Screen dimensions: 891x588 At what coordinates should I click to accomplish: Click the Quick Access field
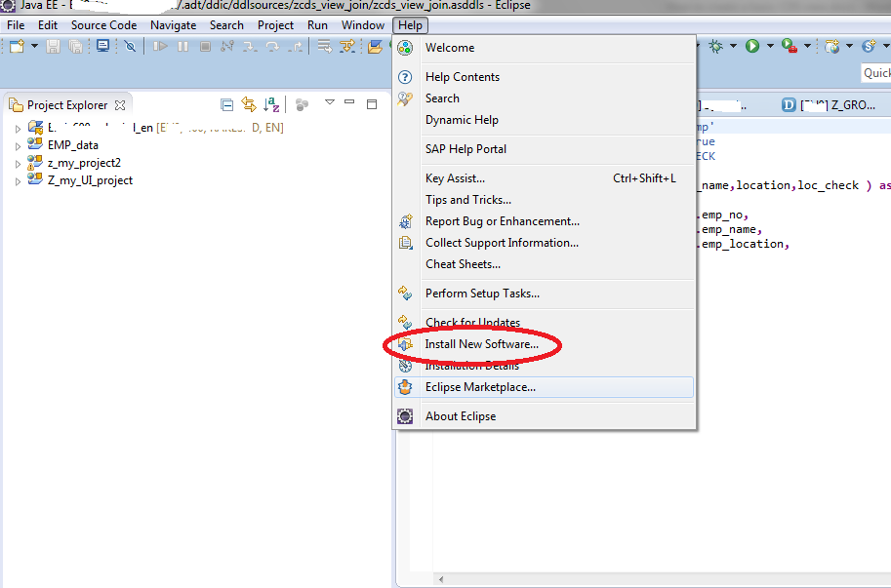[876, 72]
